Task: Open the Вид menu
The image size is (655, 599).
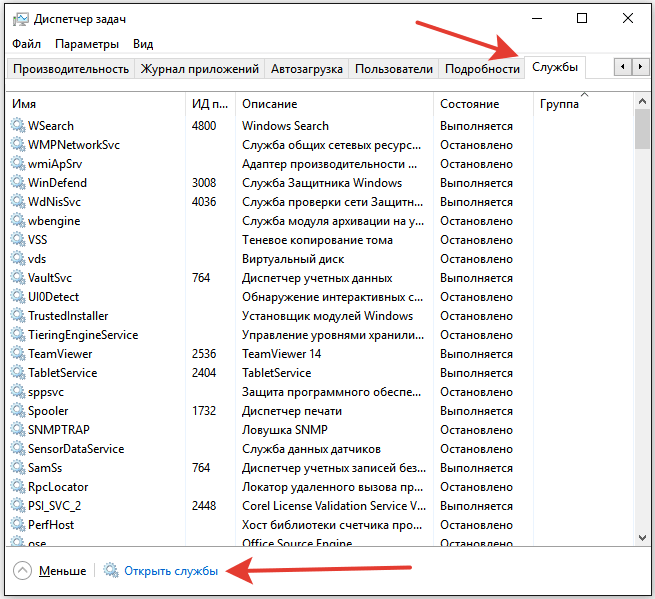Action: tap(143, 44)
